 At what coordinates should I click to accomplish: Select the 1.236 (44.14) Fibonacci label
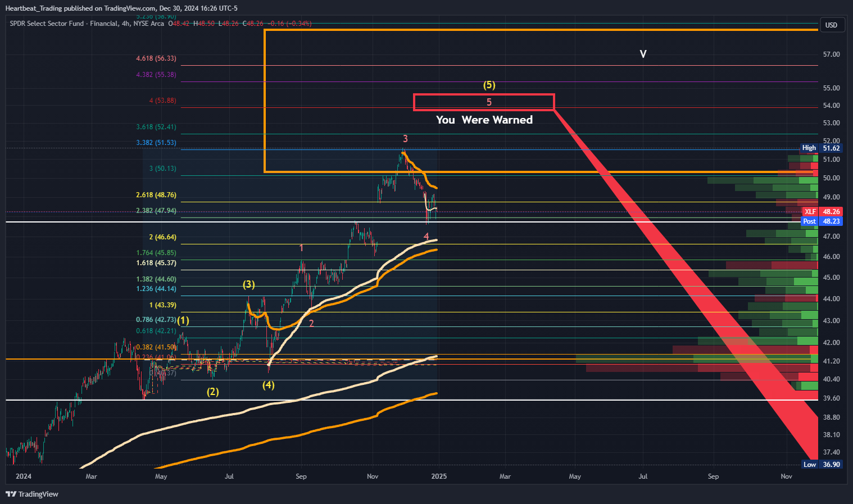156,289
